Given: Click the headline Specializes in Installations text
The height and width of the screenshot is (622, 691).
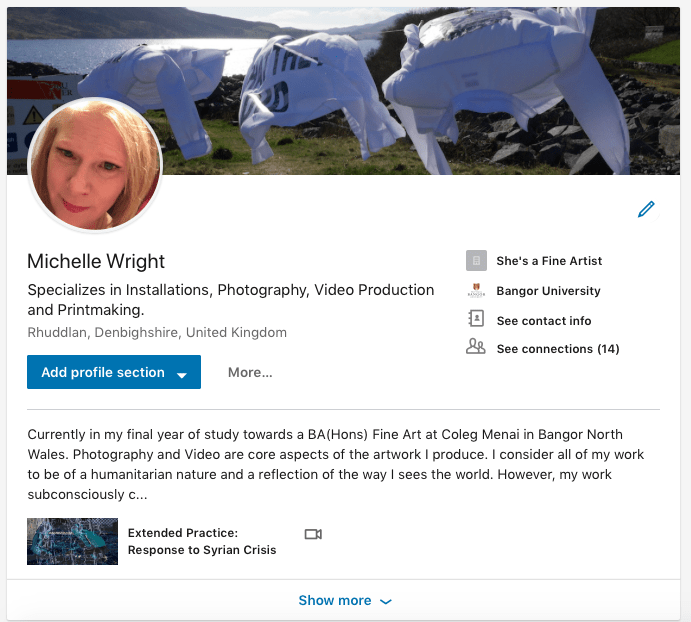Looking at the screenshot, I should (230, 300).
